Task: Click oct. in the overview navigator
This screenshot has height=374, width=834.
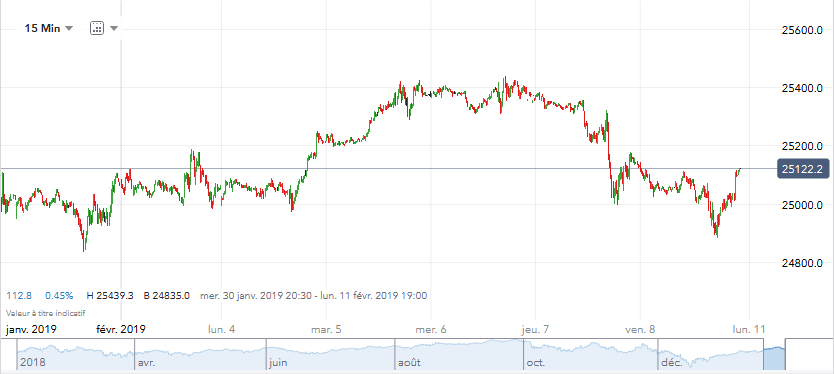Action: [x=536, y=362]
